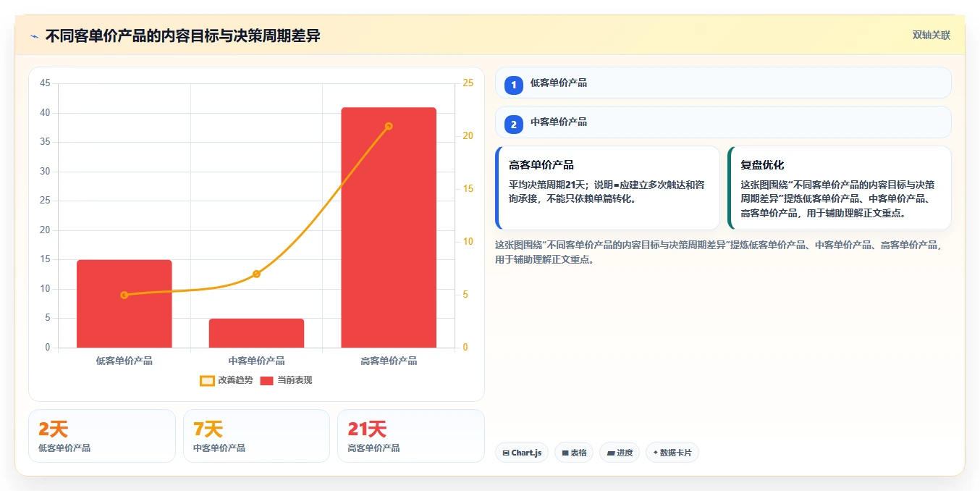The image size is (980, 491).
Task: Click the line point above 低客单价产品
Action: coord(124,295)
